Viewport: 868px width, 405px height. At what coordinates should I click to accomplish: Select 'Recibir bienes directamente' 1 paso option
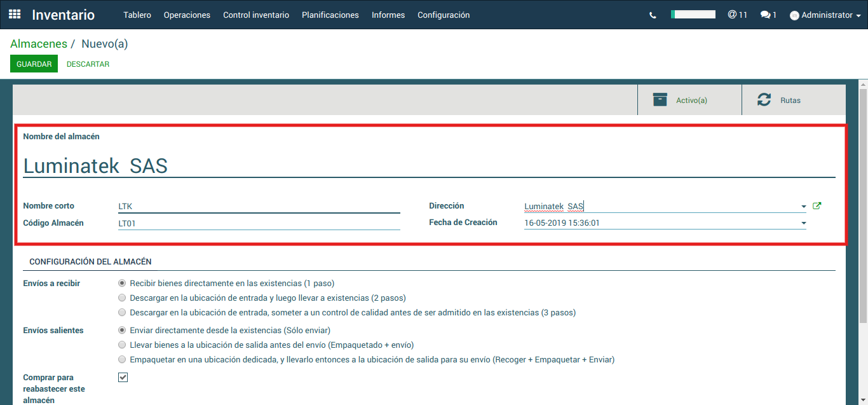click(122, 284)
